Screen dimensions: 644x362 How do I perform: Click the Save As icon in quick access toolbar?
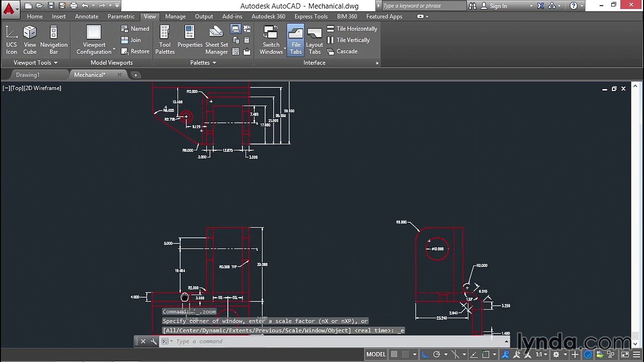tap(62, 6)
